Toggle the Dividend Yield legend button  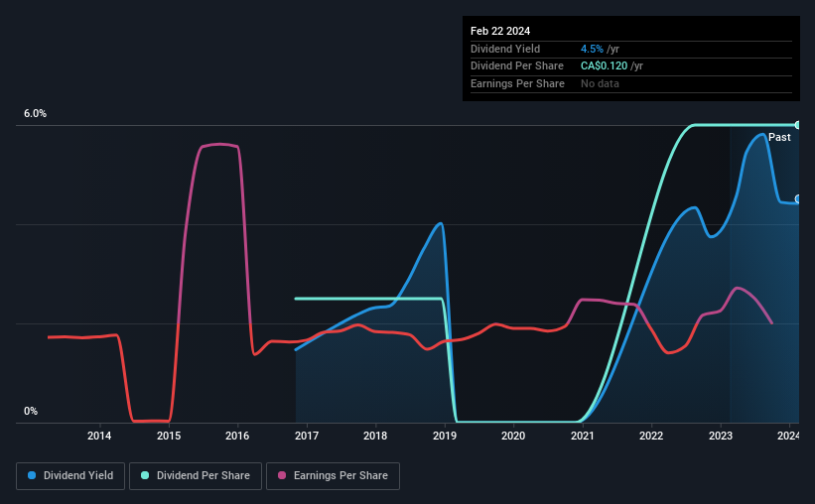[x=70, y=476]
